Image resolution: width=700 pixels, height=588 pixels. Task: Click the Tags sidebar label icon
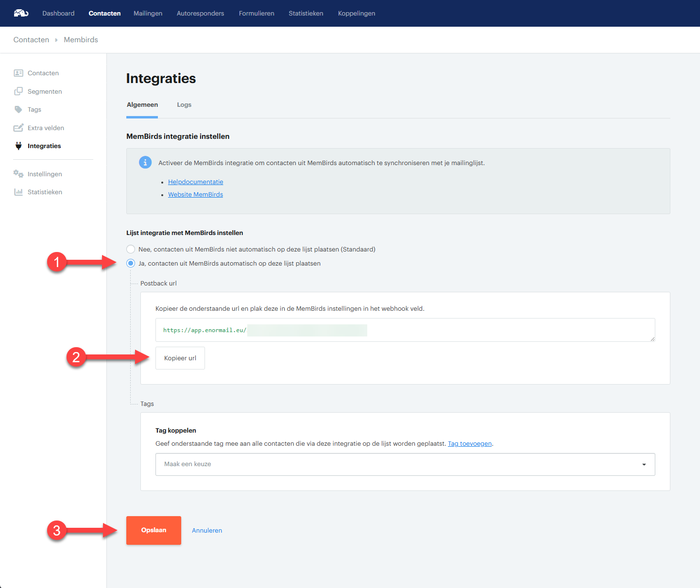[x=18, y=110]
